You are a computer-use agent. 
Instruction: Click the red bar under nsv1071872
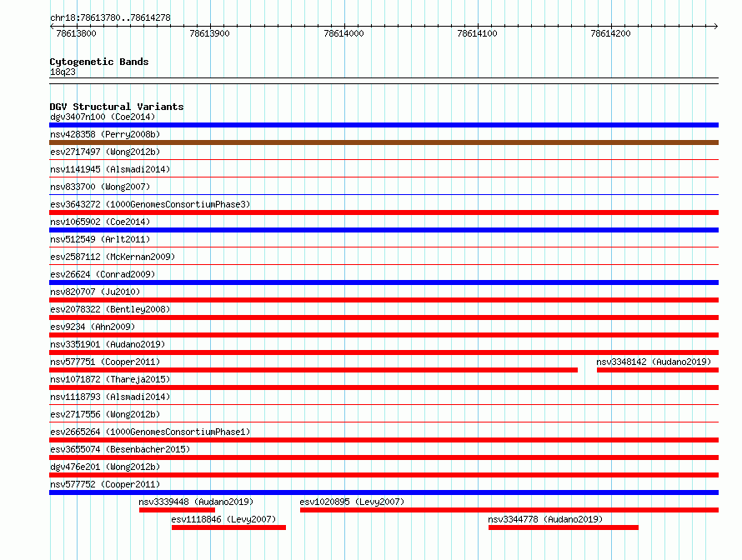pos(384,387)
